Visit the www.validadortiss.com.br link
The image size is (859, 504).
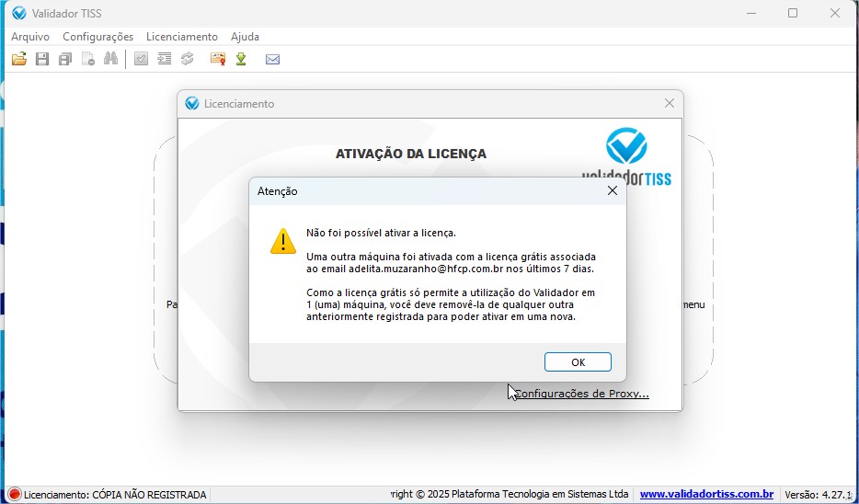tap(706, 495)
